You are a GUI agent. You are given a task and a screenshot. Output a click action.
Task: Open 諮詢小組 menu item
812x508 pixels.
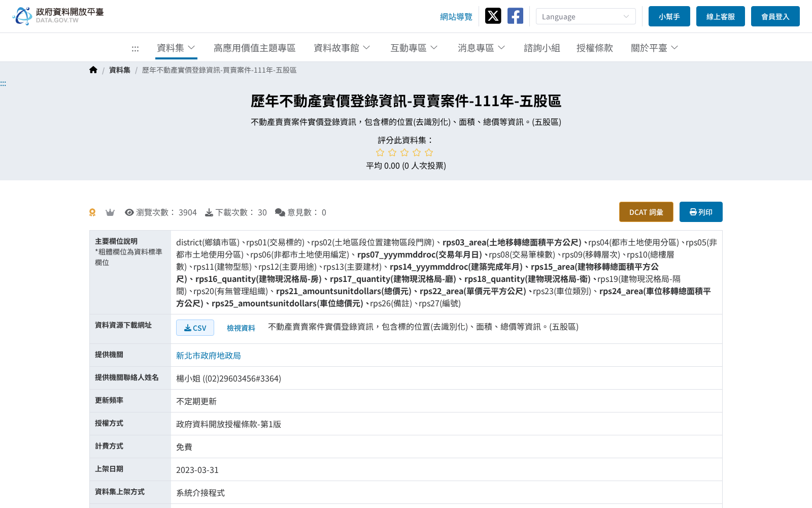[x=542, y=48]
